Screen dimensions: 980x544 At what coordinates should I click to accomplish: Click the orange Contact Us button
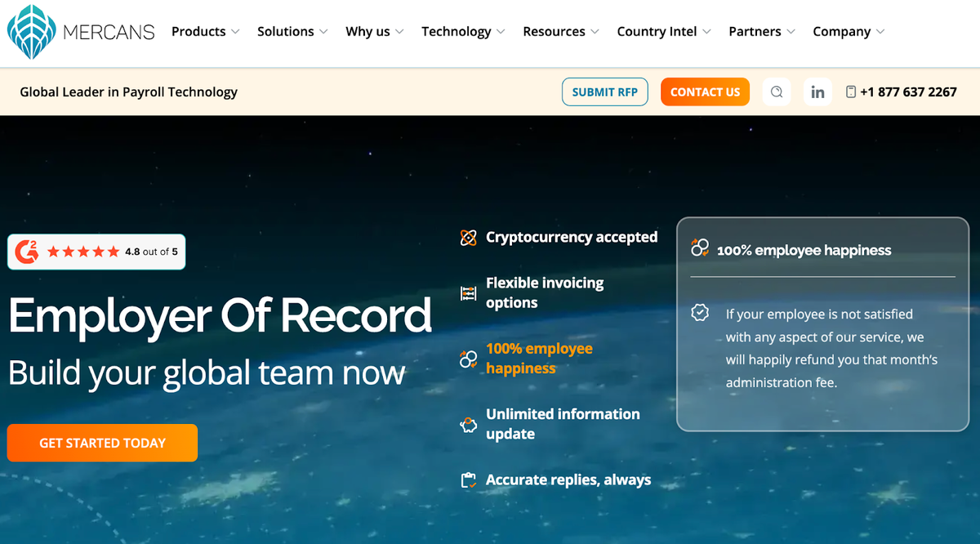coord(705,92)
